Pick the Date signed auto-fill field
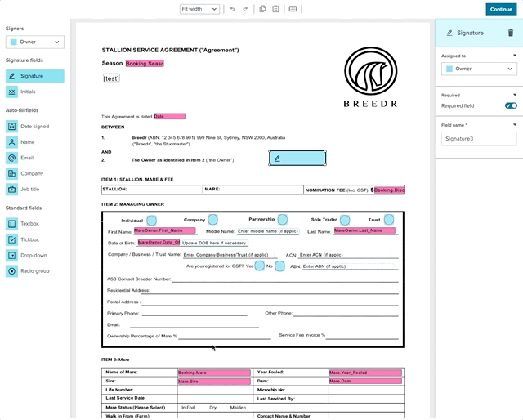This screenshot has height=420, width=523. coord(34,127)
